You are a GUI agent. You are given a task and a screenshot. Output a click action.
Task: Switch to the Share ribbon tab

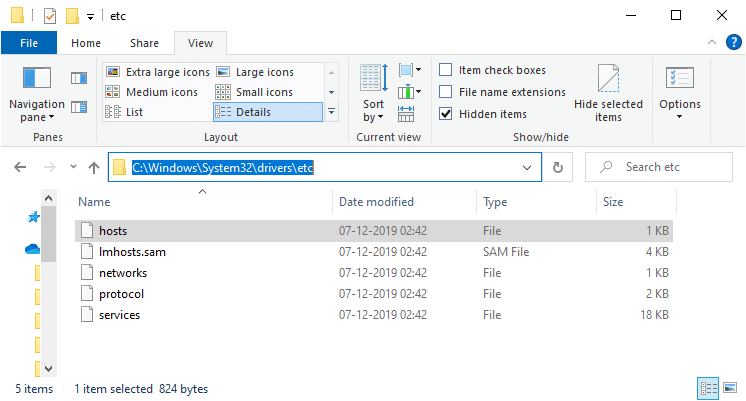click(x=144, y=43)
